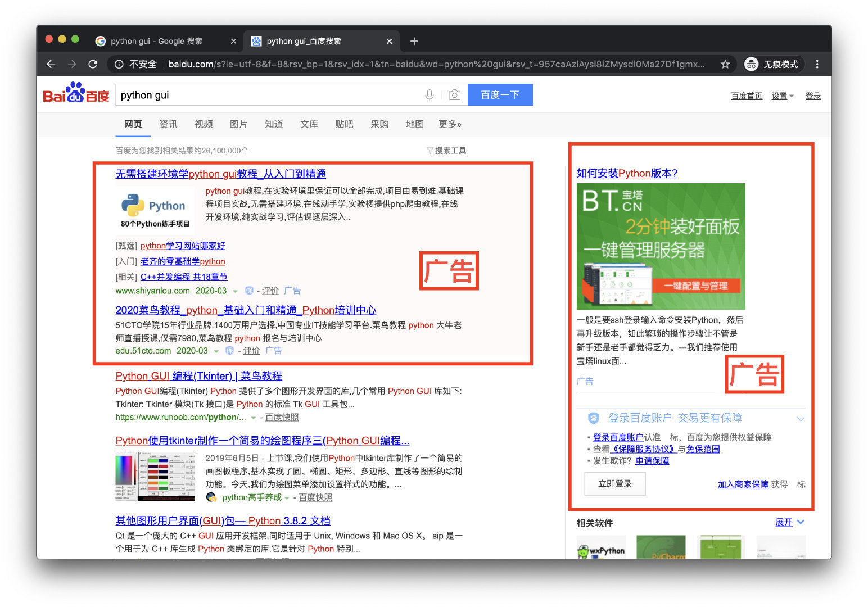Click the Python 80个Python练手项目 thumbnail
The width and height of the screenshot is (868, 607).
pyautogui.click(x=155, y=210)
